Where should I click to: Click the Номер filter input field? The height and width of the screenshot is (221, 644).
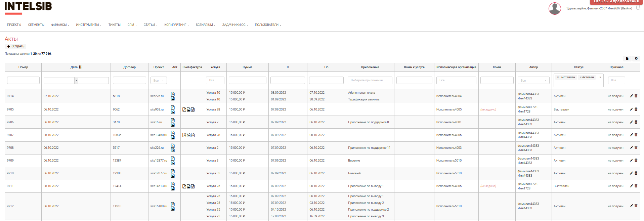(23, 80)
